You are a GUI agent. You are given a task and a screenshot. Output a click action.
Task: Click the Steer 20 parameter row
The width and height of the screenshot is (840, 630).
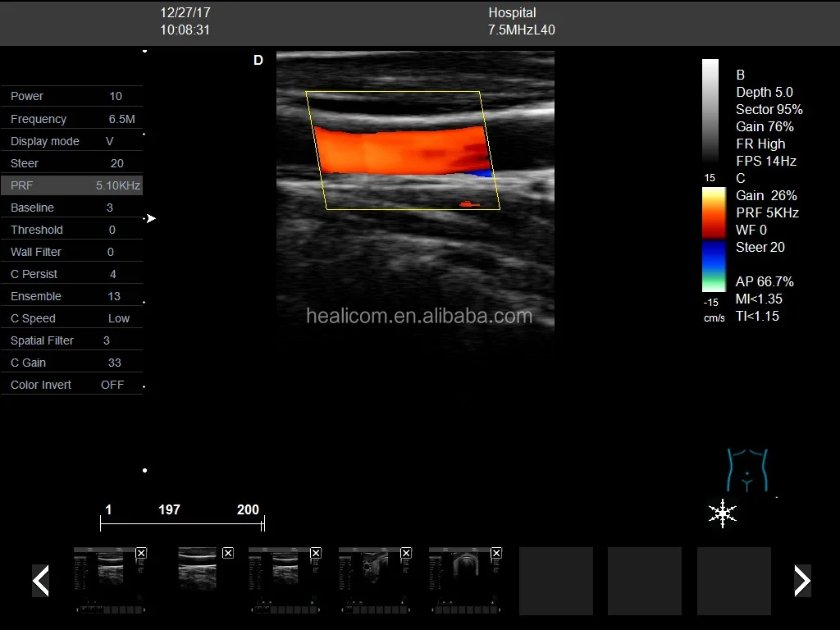pos(71,163)
